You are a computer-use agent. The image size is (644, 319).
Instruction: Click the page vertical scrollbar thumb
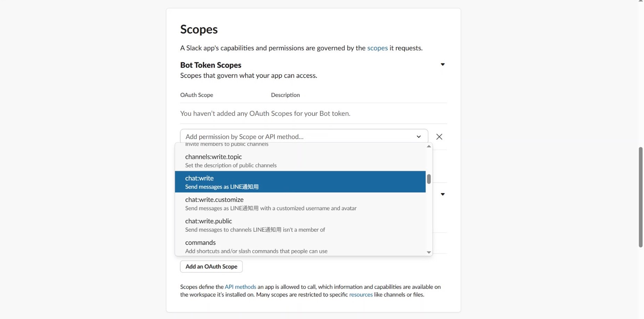coord(641,197)
